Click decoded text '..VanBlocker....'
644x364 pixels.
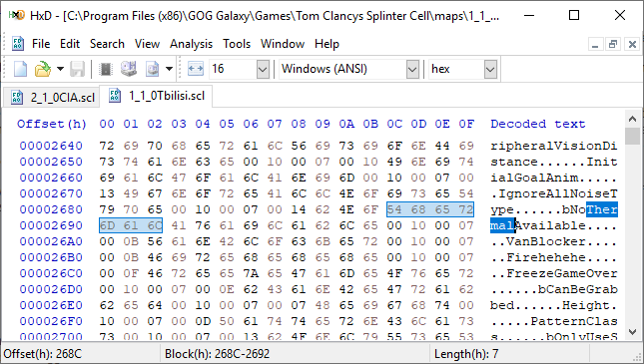pyautogui.click(x=554, y=241)
